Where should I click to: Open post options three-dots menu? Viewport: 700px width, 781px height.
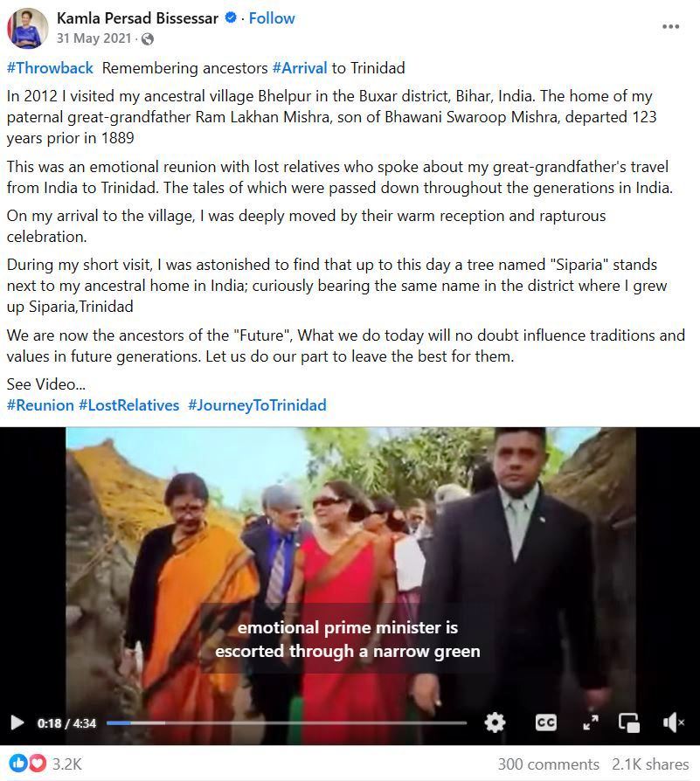click(670, 26)
